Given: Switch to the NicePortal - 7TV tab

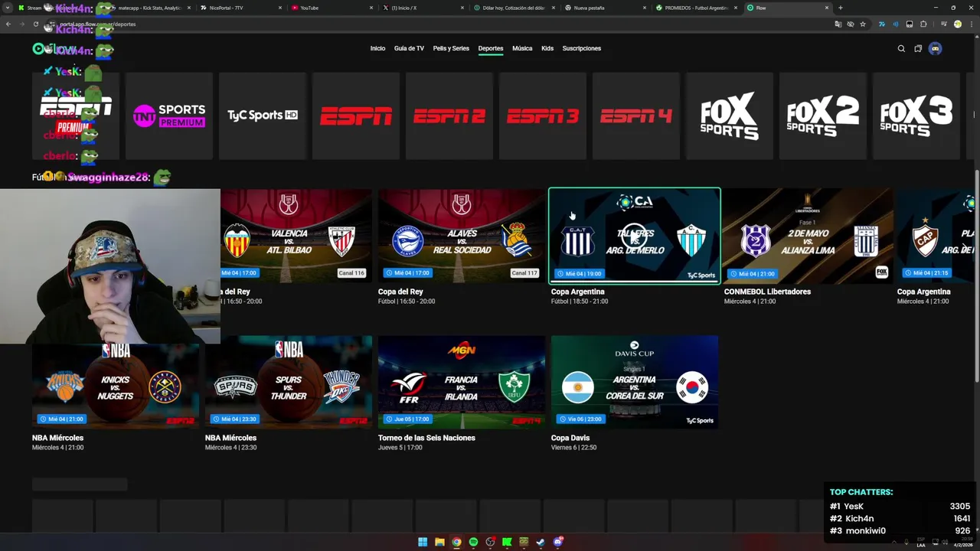Looking at the screenshot, I should (239, 8).
